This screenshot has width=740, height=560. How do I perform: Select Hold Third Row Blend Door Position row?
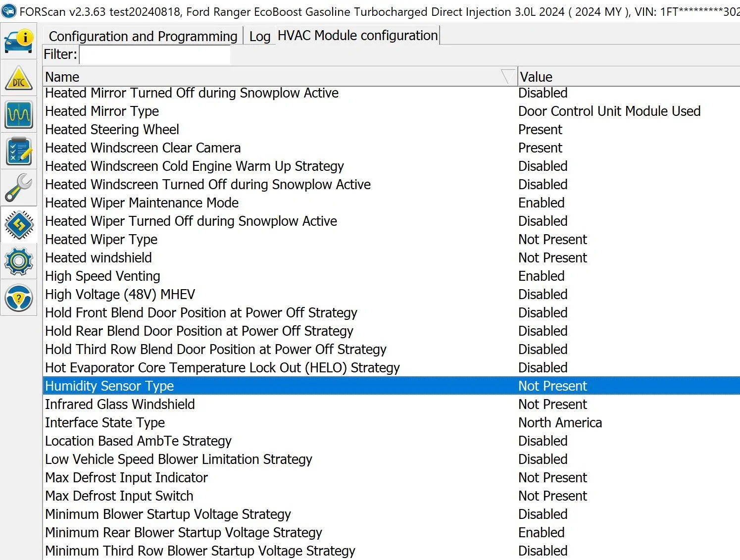point(392,349)
